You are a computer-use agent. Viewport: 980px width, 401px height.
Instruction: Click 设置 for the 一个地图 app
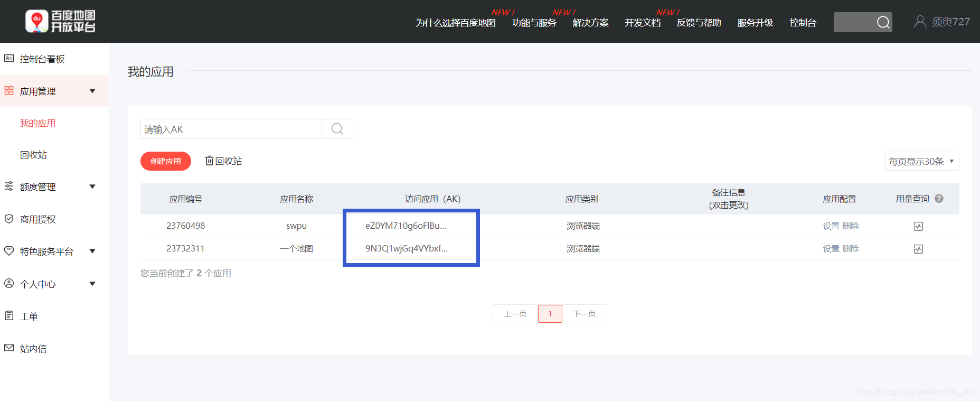pyautogui.click(x=831, y=249)
